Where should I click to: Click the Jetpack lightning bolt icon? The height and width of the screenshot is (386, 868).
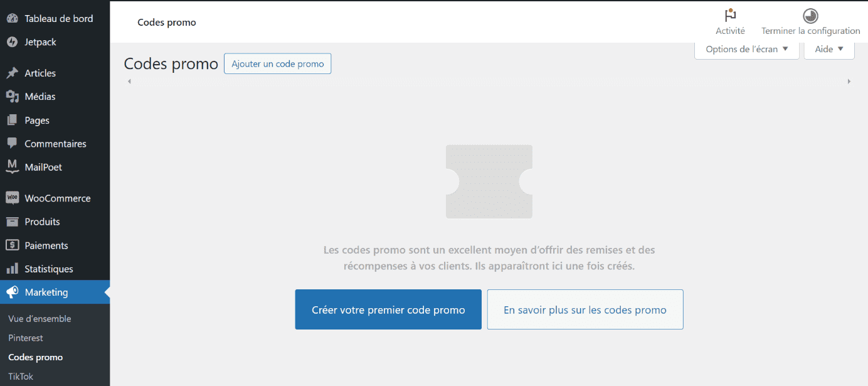point(12,42)
